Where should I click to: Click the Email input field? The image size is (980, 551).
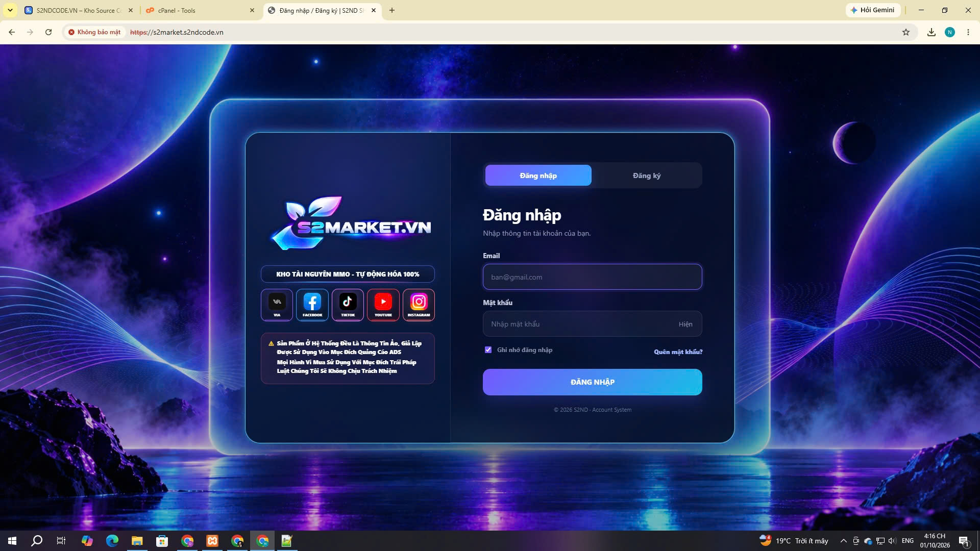593,277
